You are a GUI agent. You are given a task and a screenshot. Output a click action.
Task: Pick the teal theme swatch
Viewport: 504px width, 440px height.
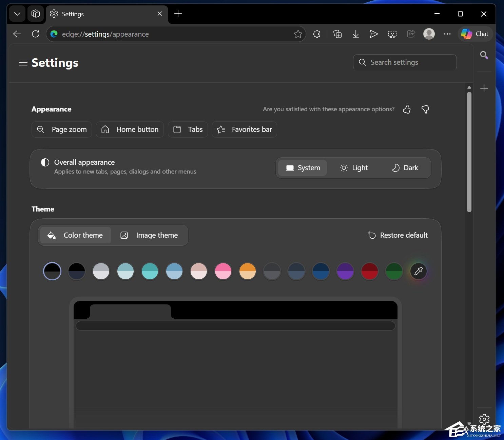click(150, 271)
